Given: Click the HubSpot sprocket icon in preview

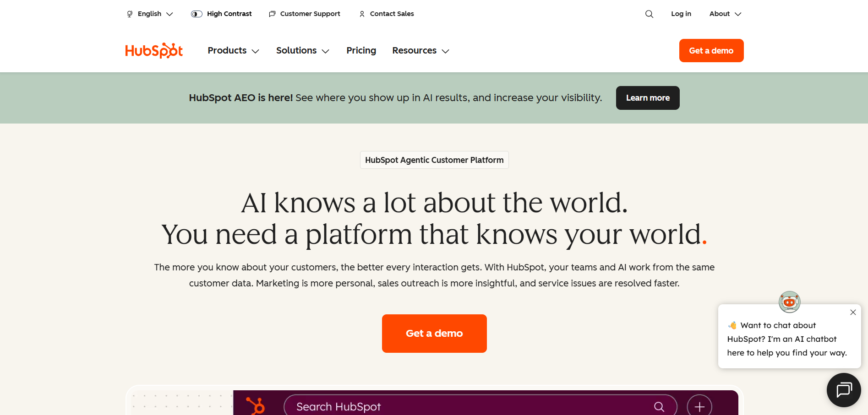Looking at the screenshot, I should click(255, 405).
